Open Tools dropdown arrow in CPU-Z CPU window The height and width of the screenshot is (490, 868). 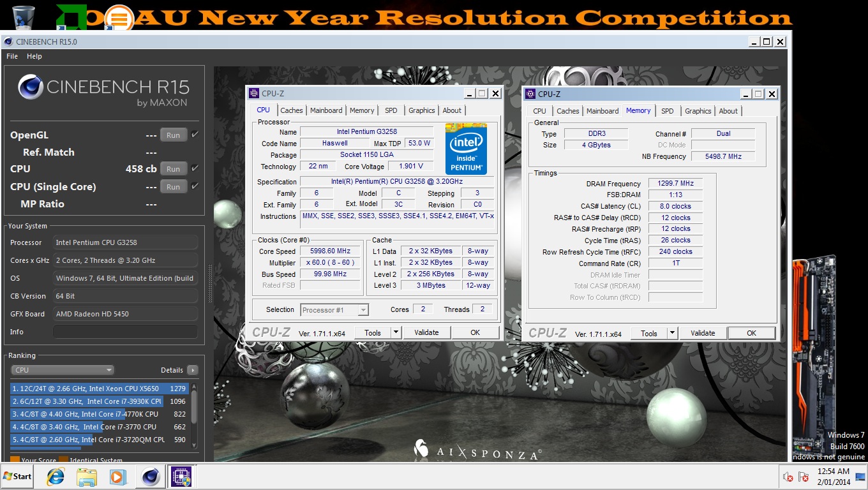tap(396, 332)
